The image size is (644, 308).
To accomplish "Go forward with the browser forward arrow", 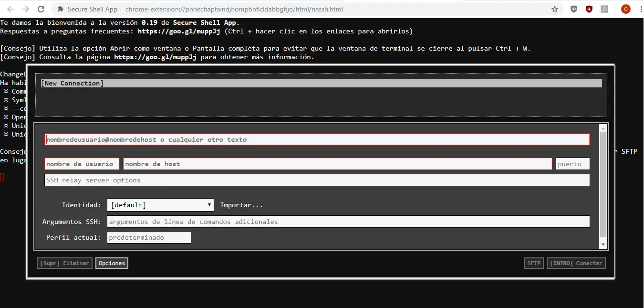I will click(x=26, y=9).
